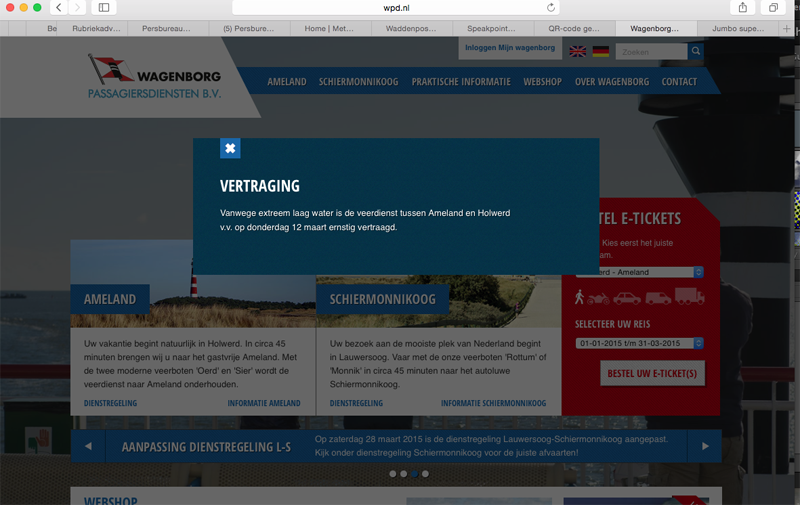
Task: Open the route dropdown showing Ameland
Action: [640, 272]
